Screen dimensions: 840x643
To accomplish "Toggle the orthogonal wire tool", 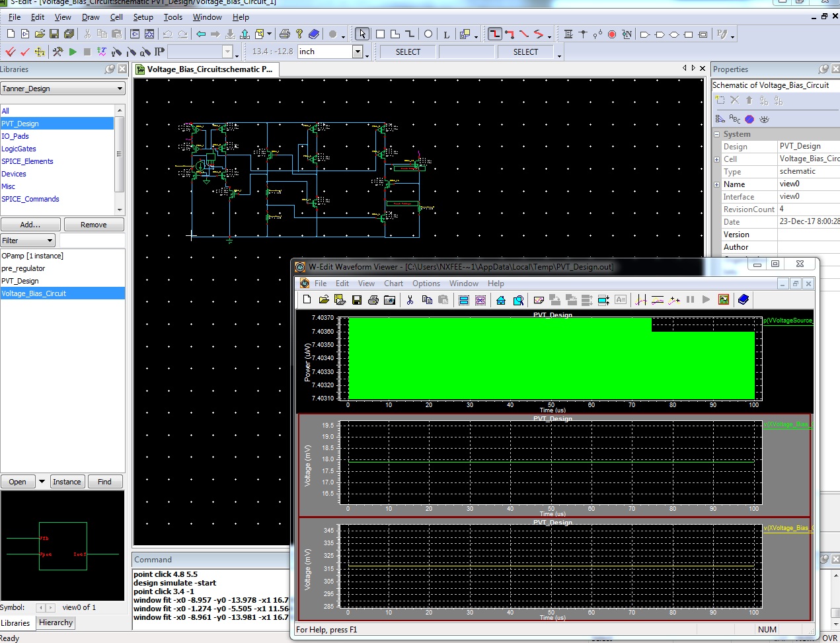I will click(x=495, y=34).
